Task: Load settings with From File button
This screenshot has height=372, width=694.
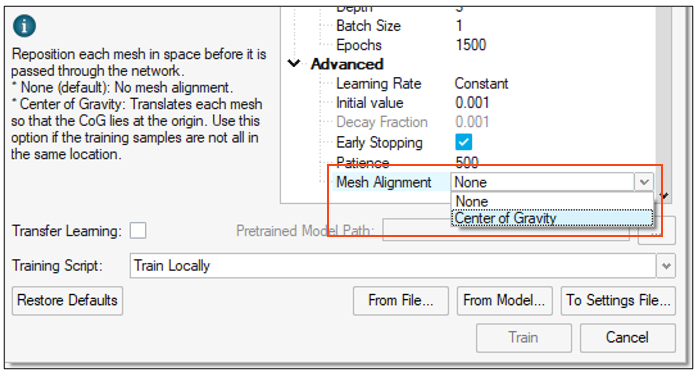Action: (x=401, y=301)
